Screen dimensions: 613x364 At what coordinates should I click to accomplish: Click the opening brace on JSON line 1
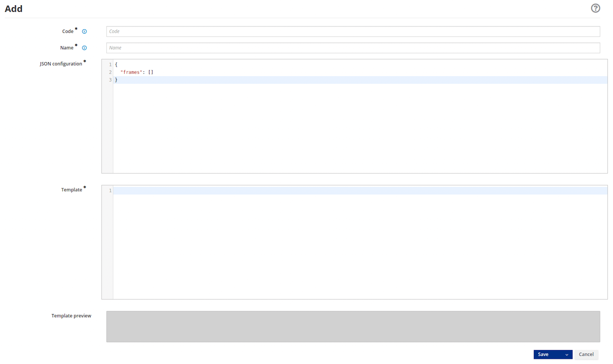(x=116, y=64)
